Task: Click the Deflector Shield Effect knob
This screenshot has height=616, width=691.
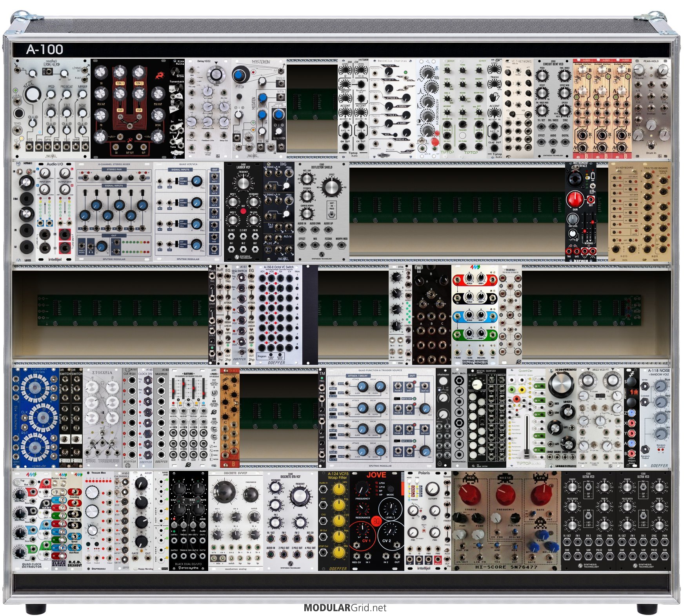Action: pos(331,188)
